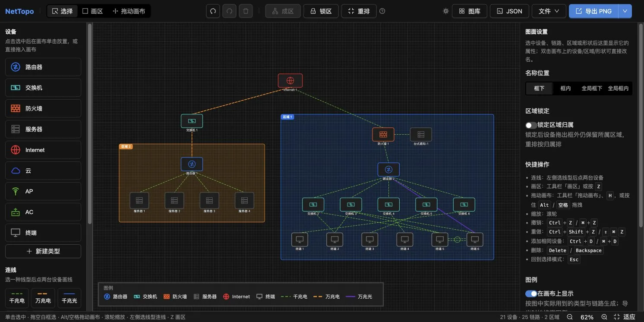Screen dimensions: 644x322
Task: Toggle 锁定区域归属 switch
Action: (x=531, y=125)
